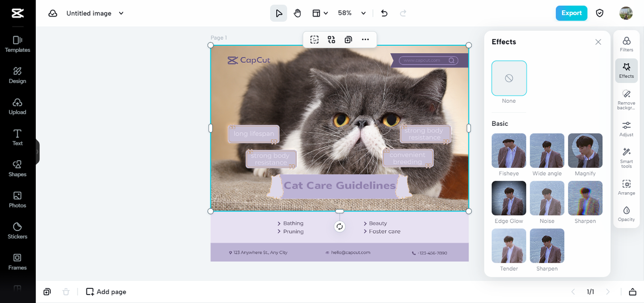Viewport: 644px width, 303px height.
Task: Apply the Edge Glow effect
Action: (x=509, y=198)
